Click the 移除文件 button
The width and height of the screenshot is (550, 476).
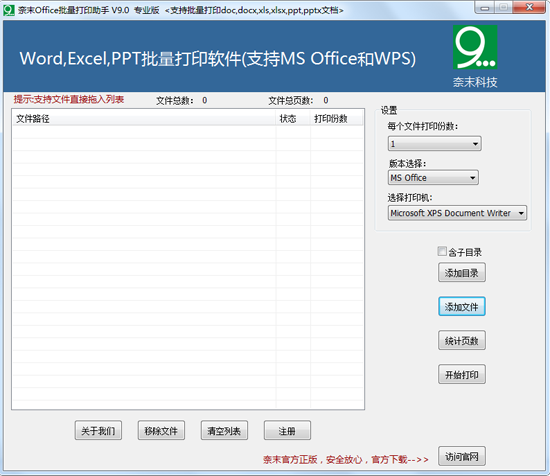tap(161, 430)
